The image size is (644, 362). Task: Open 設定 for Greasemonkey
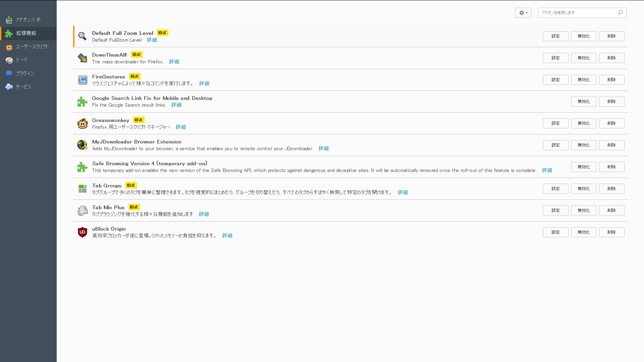tap(555, 123)
